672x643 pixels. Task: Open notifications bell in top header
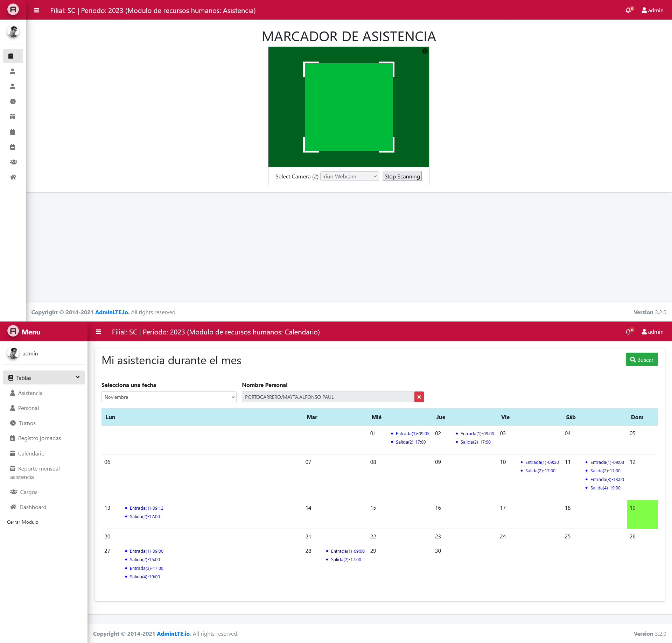click(629, 10)
